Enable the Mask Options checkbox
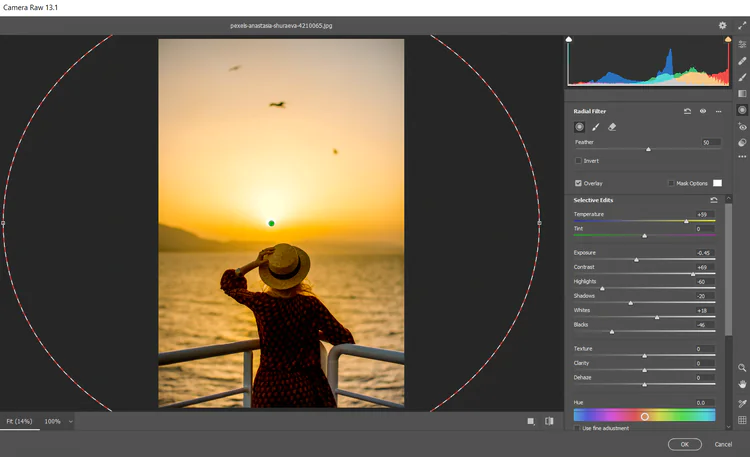 (x=670, y=183)
